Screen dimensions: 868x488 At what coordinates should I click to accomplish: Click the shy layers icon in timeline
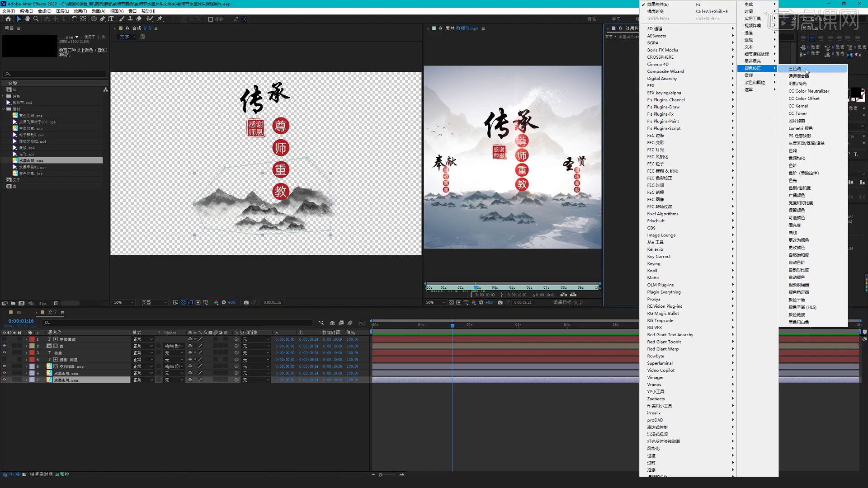332,323
